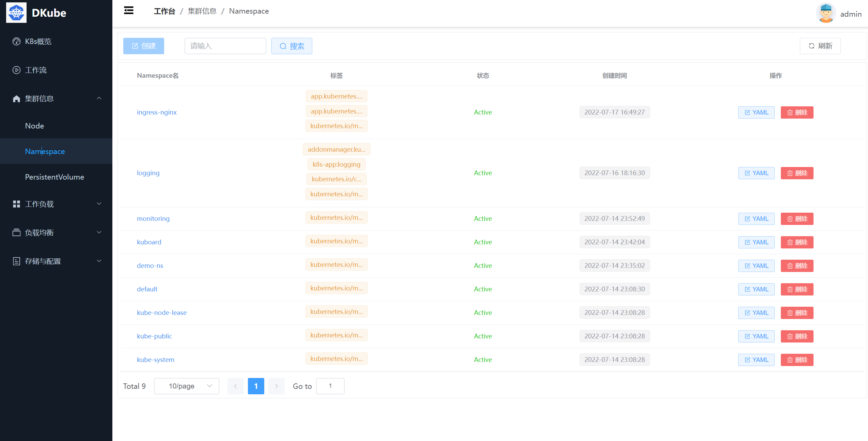Click Active status of monitoring row
The image size is (868, 441).
483,218
